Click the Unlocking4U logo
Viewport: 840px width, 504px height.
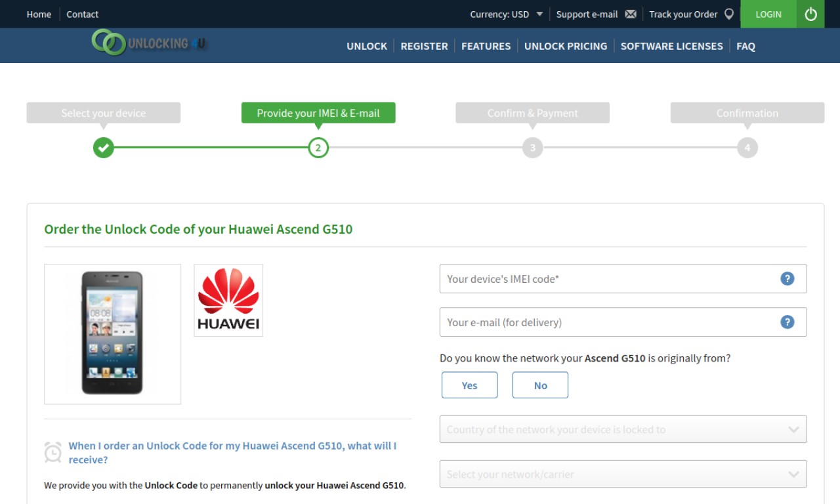(149, 43)
